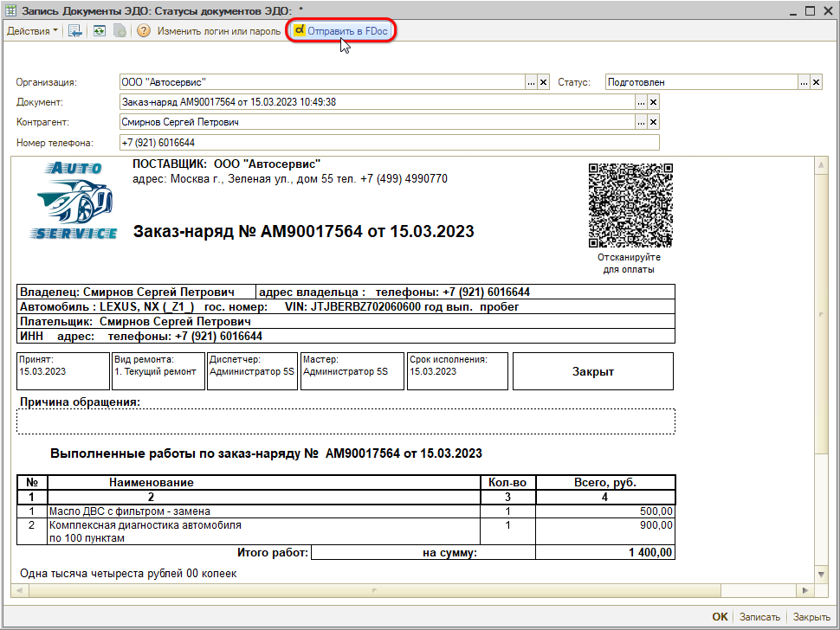This screenshot has width=840, height=630.
Task: Click into the Контрагент input field
Action: point(378,122)
